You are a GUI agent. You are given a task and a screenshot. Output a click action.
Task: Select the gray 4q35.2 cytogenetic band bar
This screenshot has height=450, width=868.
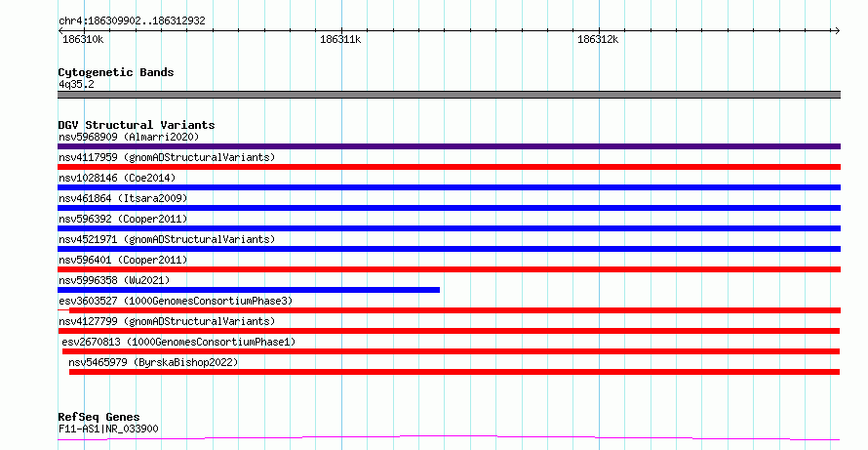[x=449, y=95]
